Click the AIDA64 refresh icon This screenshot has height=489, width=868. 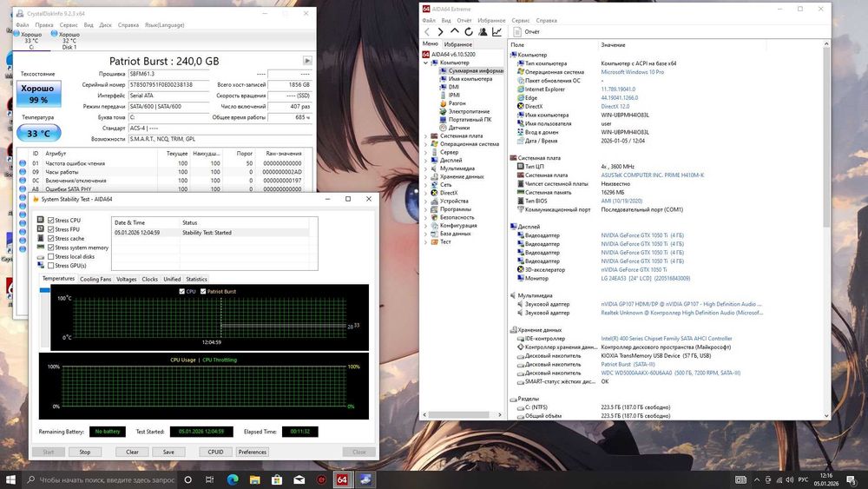pos(469,32)
